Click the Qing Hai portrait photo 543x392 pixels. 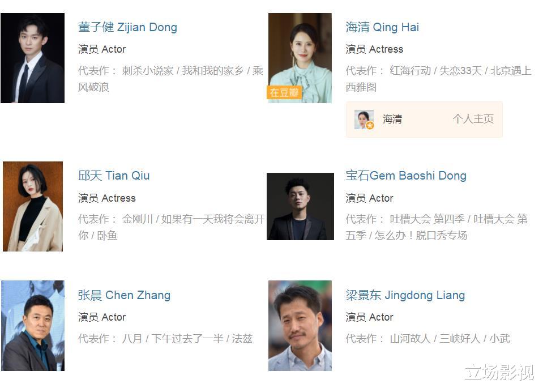coord(300,58)
